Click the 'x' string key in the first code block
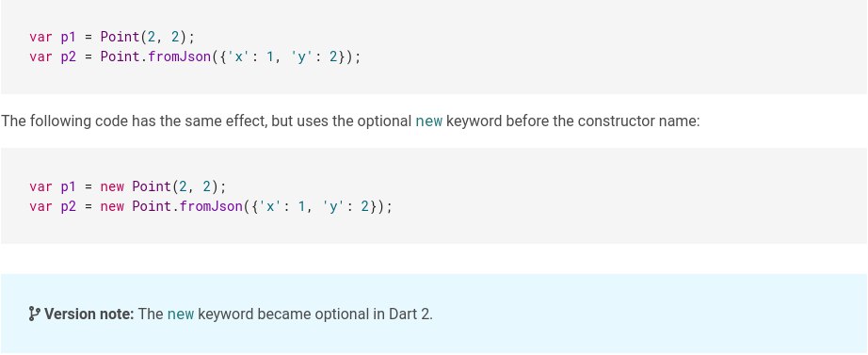868x355 pixels. [x=238, y=56]
